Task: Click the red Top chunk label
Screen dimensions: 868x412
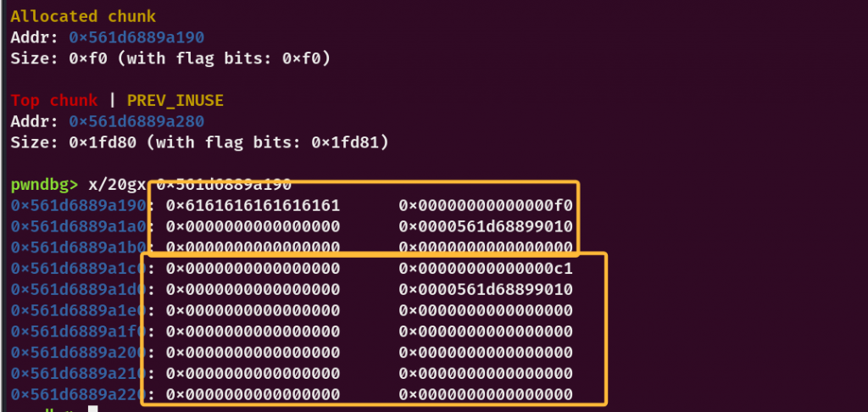Action: click(x=54, y=100)
